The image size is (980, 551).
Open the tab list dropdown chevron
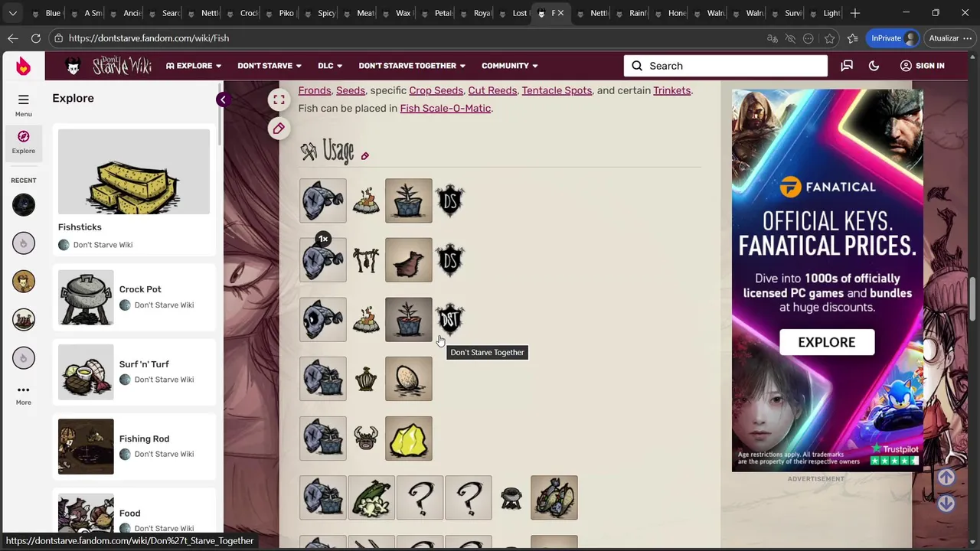click(x=13, y=13)
